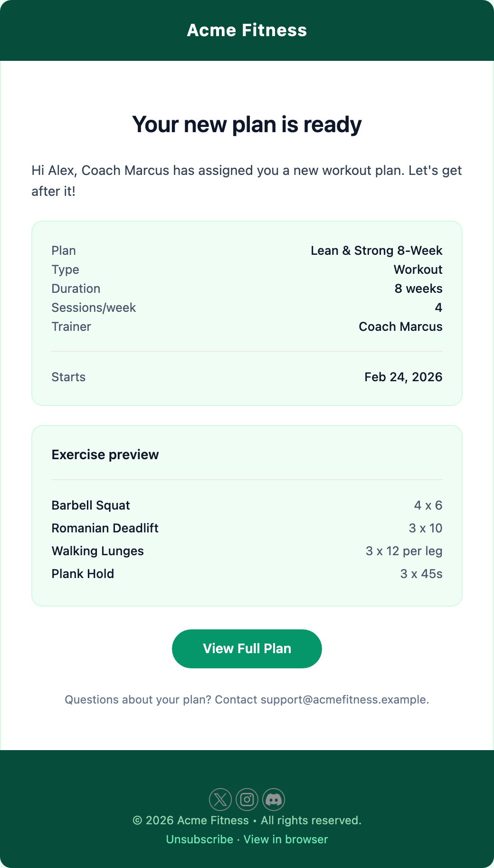Click the Acme Fitness header title
494x868 pixels.
point(247,30)
